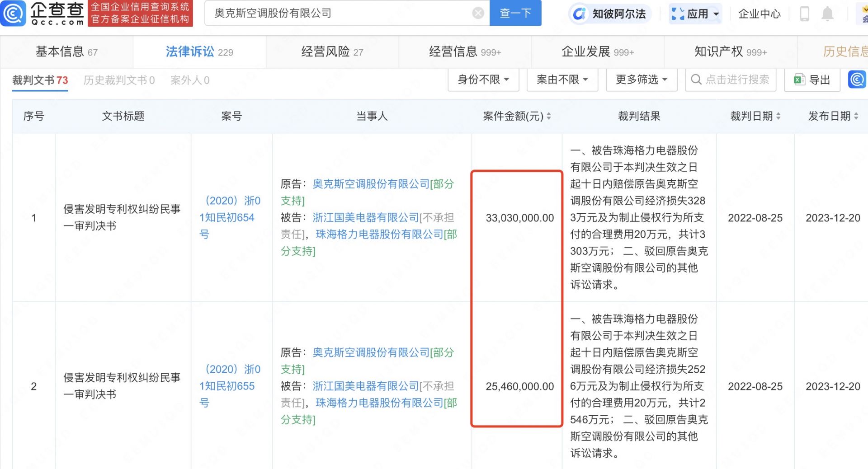Viewport: 868px width, 469px height.
Task: Select the 案外人 0 sub-tab
Action: (190, 80)
